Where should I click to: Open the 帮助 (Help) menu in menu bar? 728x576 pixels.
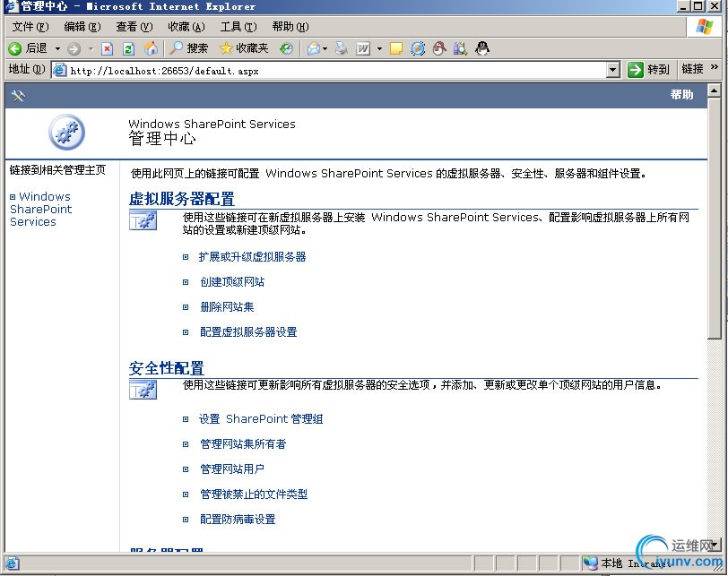tap(290, 27)
